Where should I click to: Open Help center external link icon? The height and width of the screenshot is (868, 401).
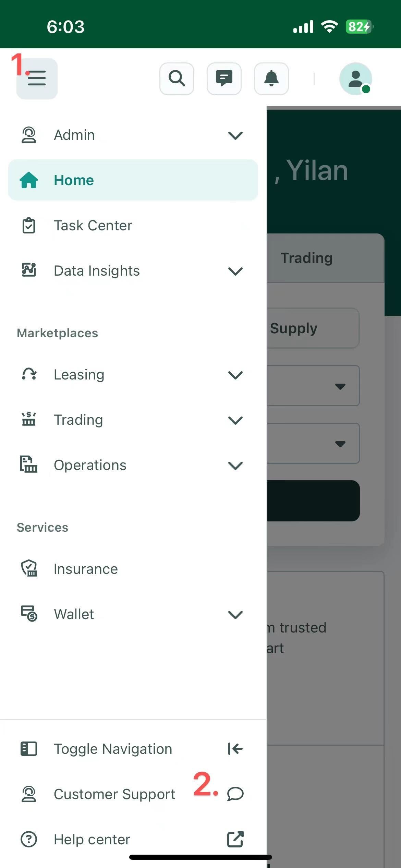click(235, 839)
